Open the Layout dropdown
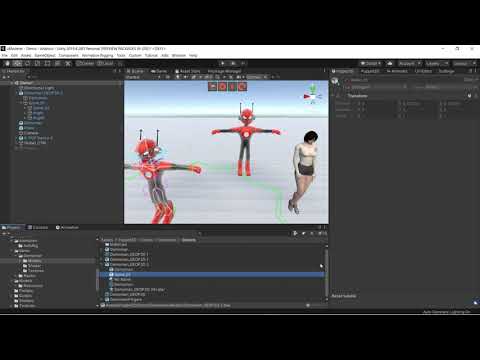The image size is (480, 360). (x=464, y=63)
